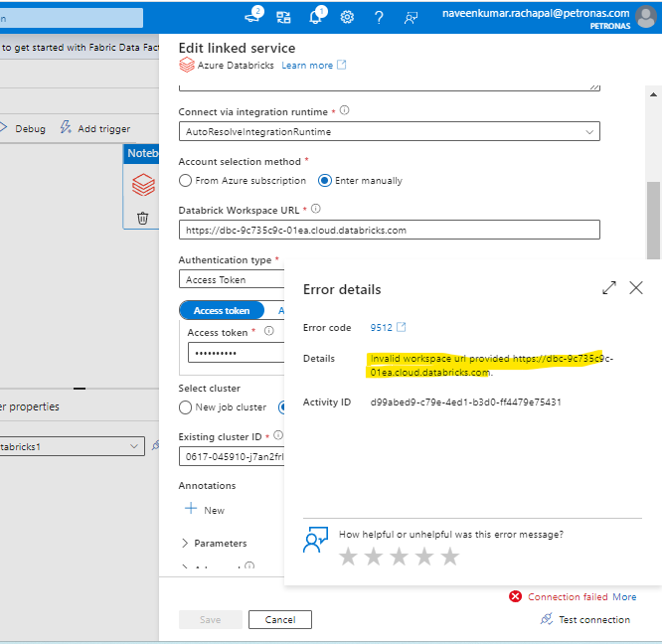The width and height of the screenshot is (662, 644).
Task: Click the Databrick Workspace URL input field
Action: 390,230
